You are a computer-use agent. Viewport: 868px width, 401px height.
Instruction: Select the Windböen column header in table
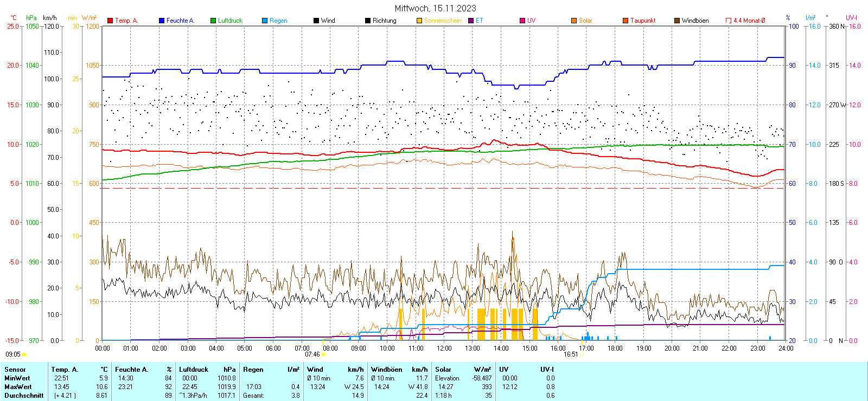pyautogui.click(x=387, y=370)
